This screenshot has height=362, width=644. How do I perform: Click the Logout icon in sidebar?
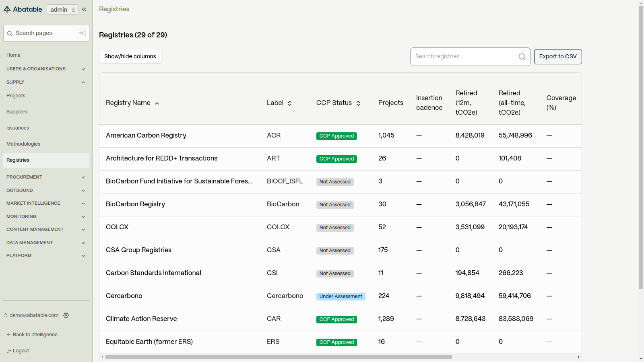[x=9, y=351]
